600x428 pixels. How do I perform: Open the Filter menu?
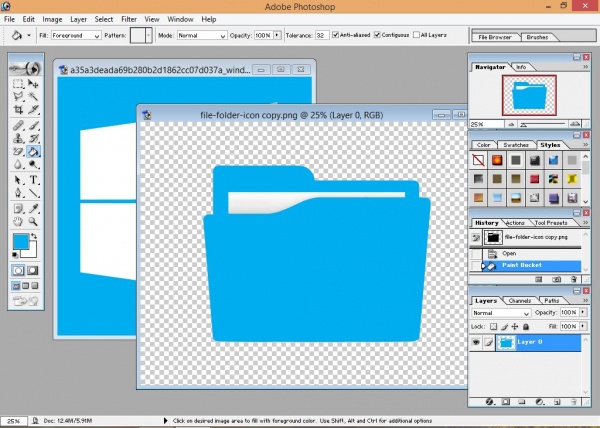tap(129, 19)
